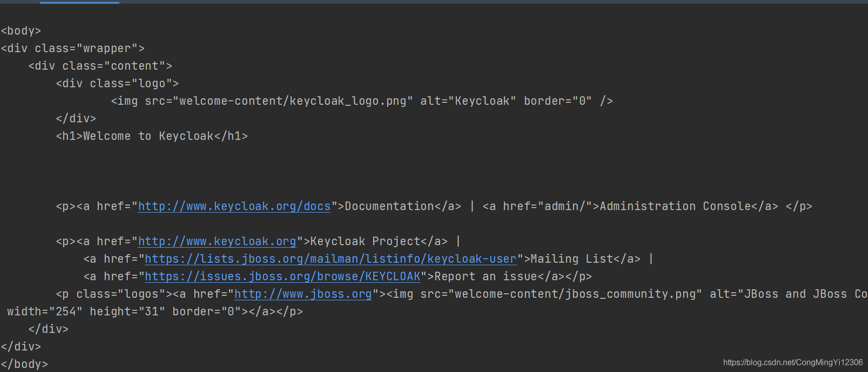Click the div class="content" line
This screenshot has width=868, height=372.
100,66
